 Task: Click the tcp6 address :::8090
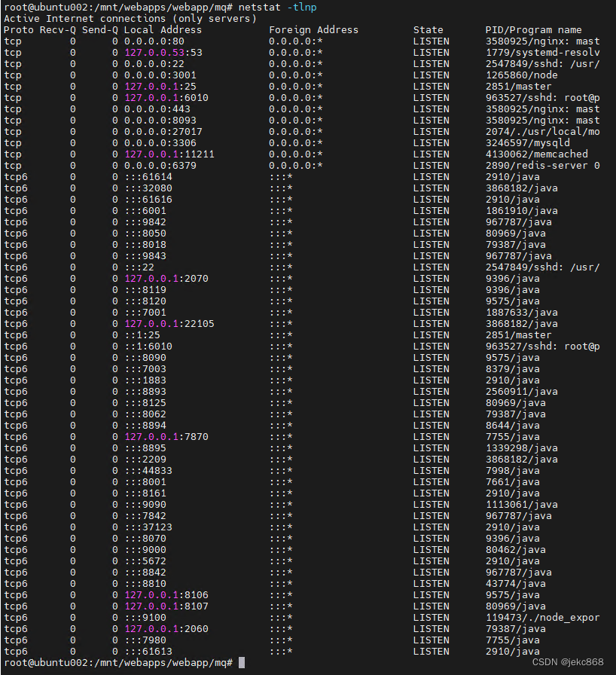[145, 358]
